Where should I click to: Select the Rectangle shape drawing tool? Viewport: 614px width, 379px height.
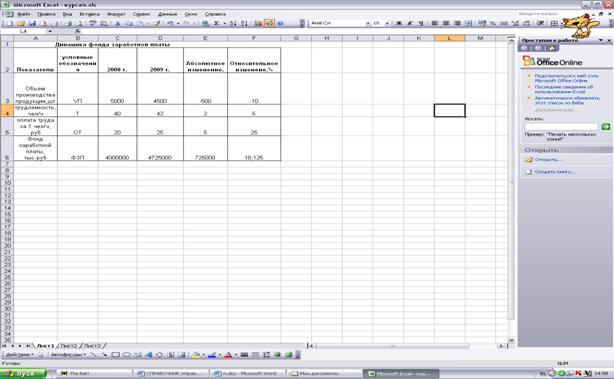116,355
